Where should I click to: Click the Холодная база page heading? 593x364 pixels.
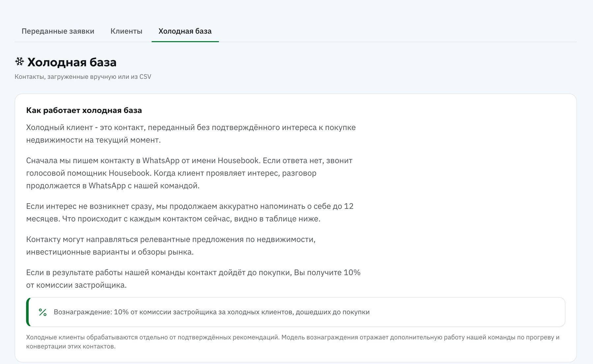click(x=72, y=62)
